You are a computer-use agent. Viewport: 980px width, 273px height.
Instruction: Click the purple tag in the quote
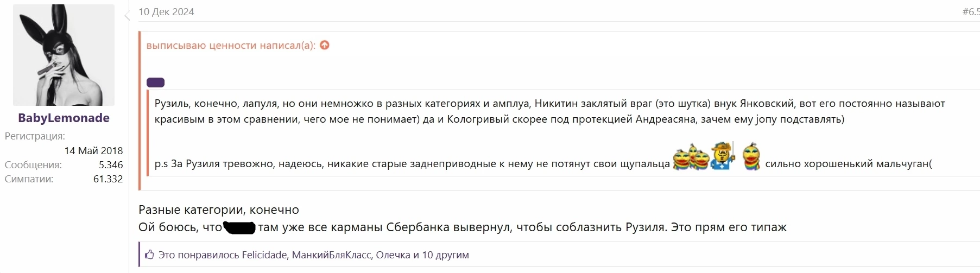(155, 82)
